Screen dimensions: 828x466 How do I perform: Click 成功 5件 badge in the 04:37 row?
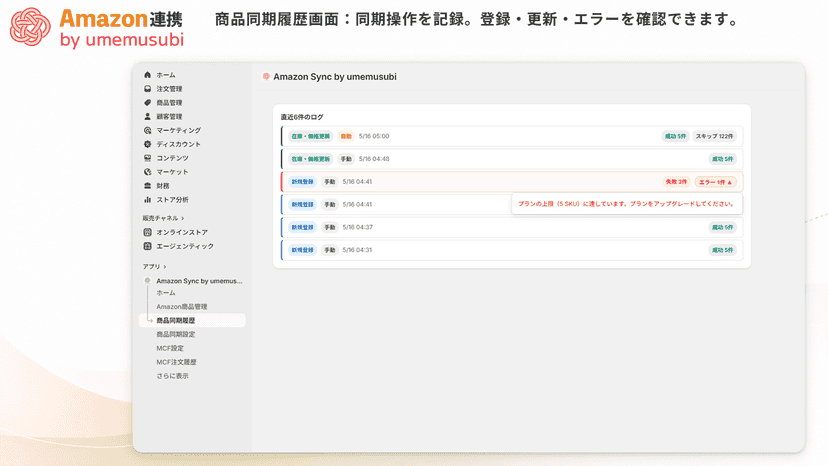tap(722, 227)
